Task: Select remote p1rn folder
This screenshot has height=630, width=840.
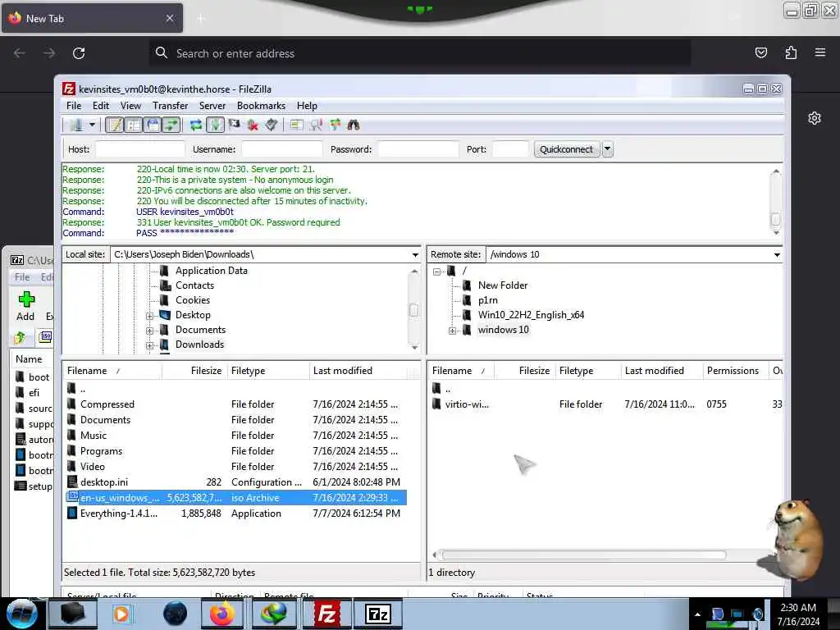Action: click(x=487, y=300)
